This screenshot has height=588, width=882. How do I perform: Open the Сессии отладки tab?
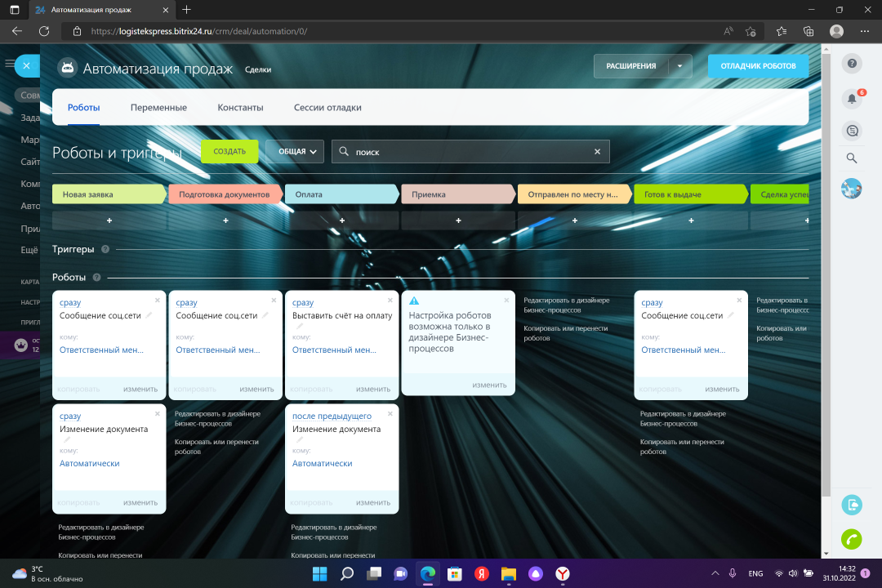pos(327,108)
